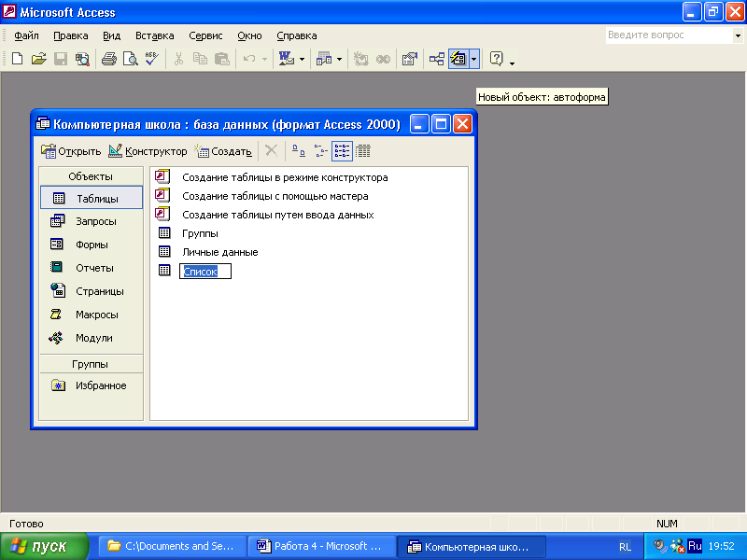Click the Открыть button
Viewport: 747px width, 560px height.
point(71,151)
